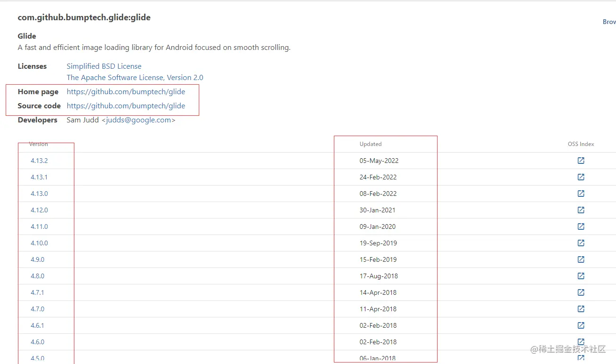The height and width of the screenshot is (364, 616).
Task: Open version 4.13.1 link
Action: [x=39, y=177]
